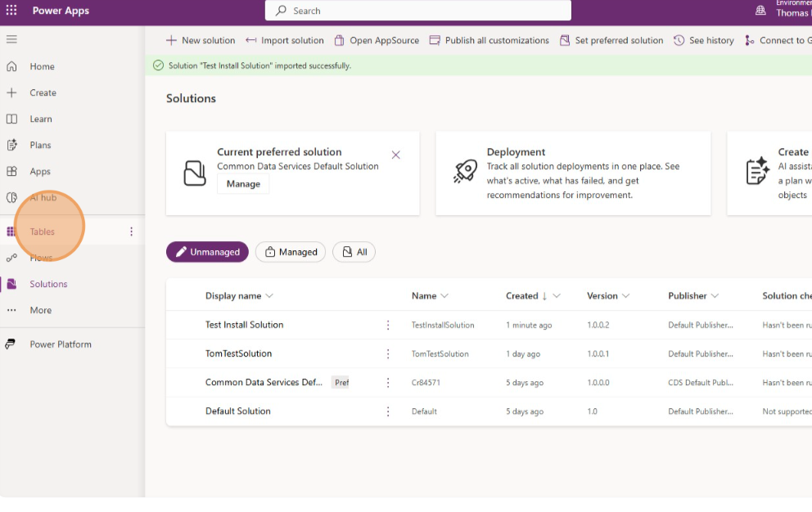Click the Flows icon in sidebar
The height and width of the screenshot is (512, 812).
[11, 258]
